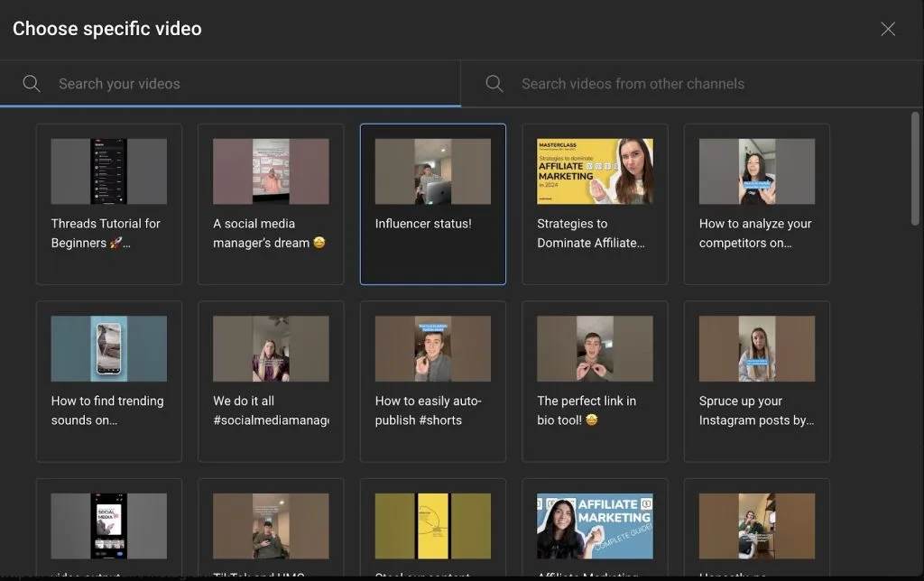Click the search icon beside Search your videos
Image resolution: width=924 pixels, height=581 pixels.
(x=32, y=84)
